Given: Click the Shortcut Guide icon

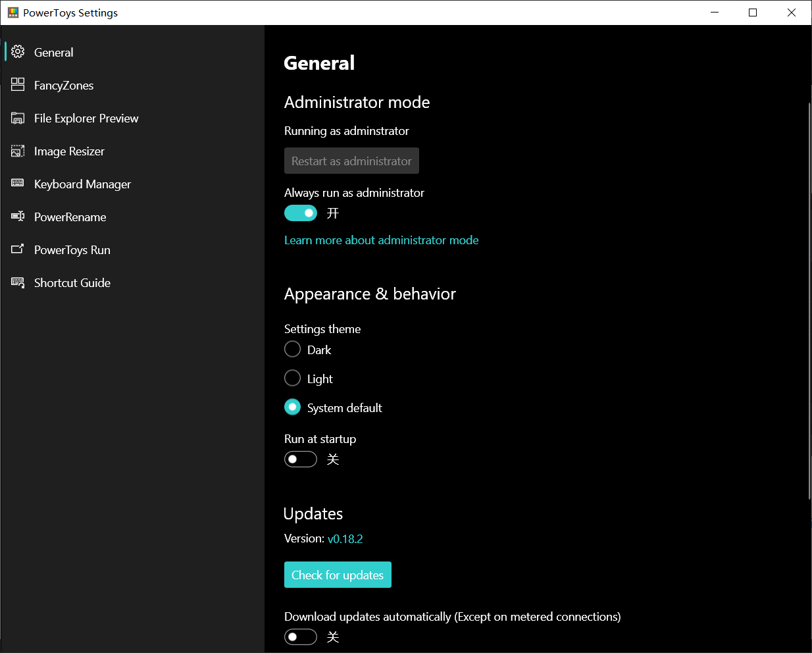Looking at the screenshot, I should tap(18, 282).
